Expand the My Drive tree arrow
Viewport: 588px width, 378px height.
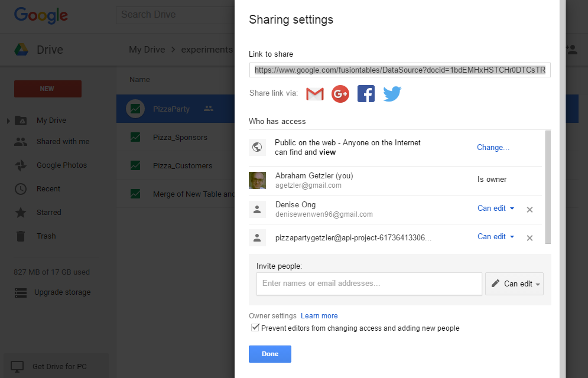8,120
